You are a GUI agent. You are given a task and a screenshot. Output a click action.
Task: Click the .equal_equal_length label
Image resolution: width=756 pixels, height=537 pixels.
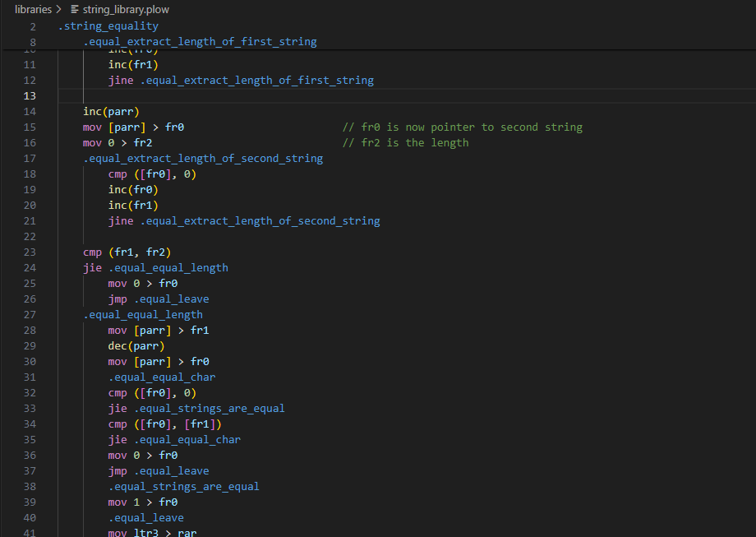pos(143,314)
